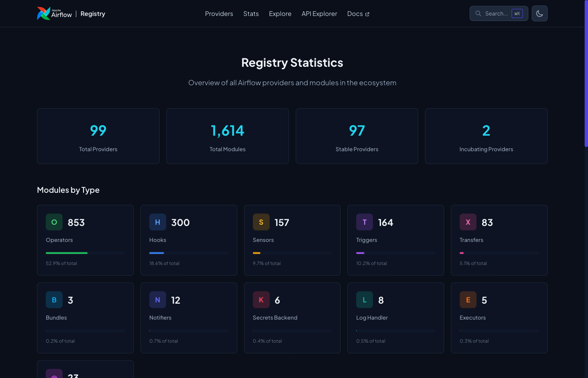Click the Hooks 'H' badge icon
This screenshot has height=378, width=588.
pos(157,222)
